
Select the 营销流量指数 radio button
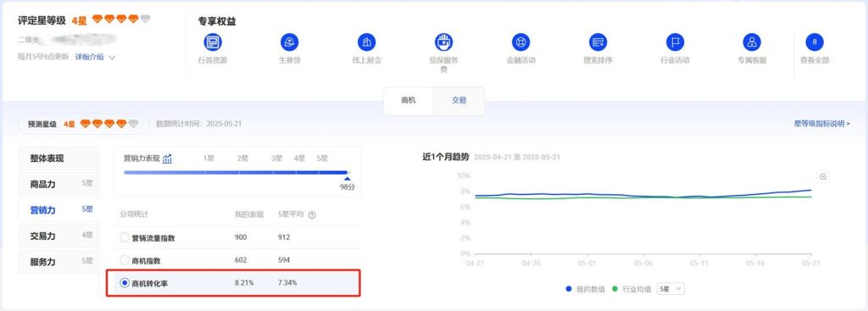click(x=125, y=238)
